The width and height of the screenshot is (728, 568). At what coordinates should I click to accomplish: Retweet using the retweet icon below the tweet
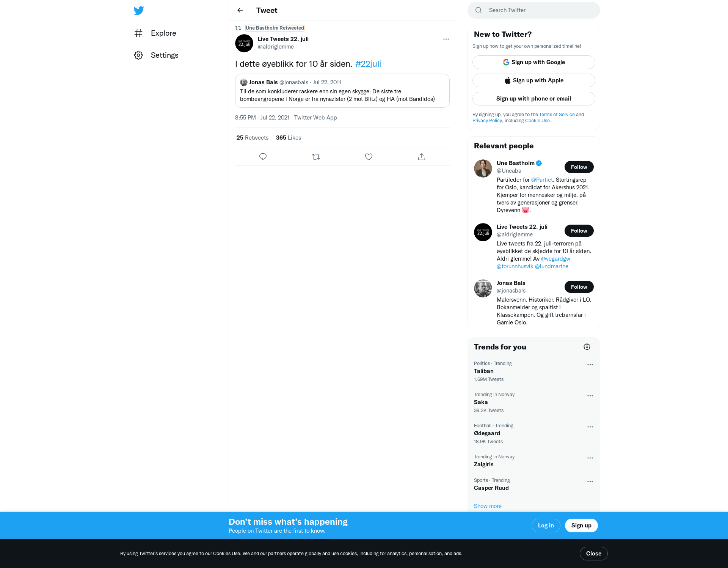316,157
